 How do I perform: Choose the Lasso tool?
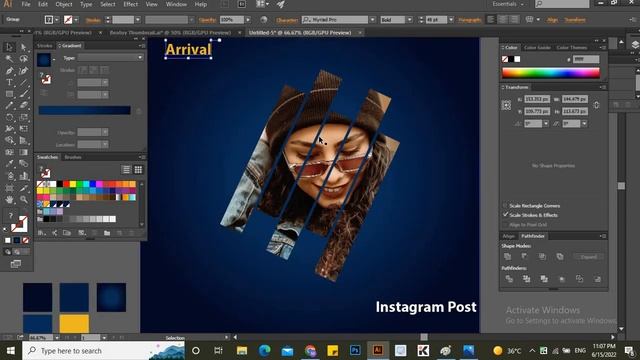[x=23, y=59]
